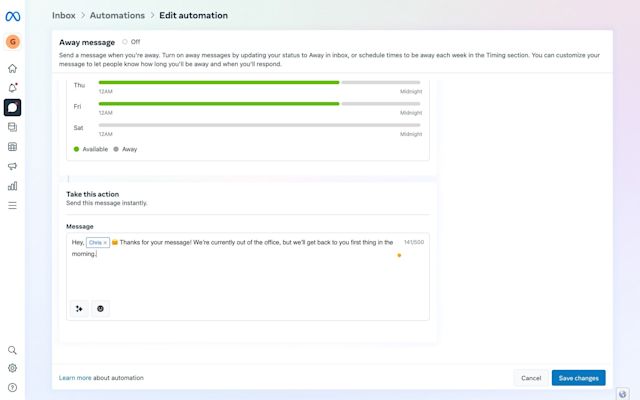The width and height of the screenshot is (640, 400).
Task: Open the Home page from sidebar
Action: click(12, 68)
